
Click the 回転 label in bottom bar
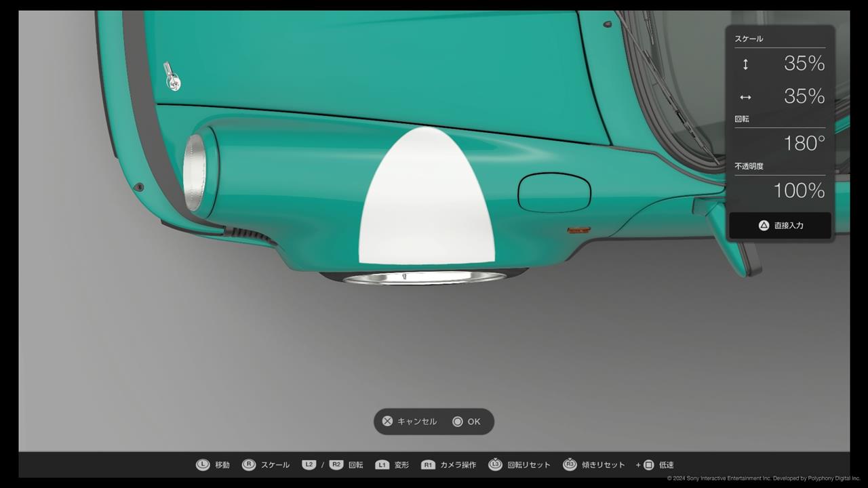click(x=356, y=465)
